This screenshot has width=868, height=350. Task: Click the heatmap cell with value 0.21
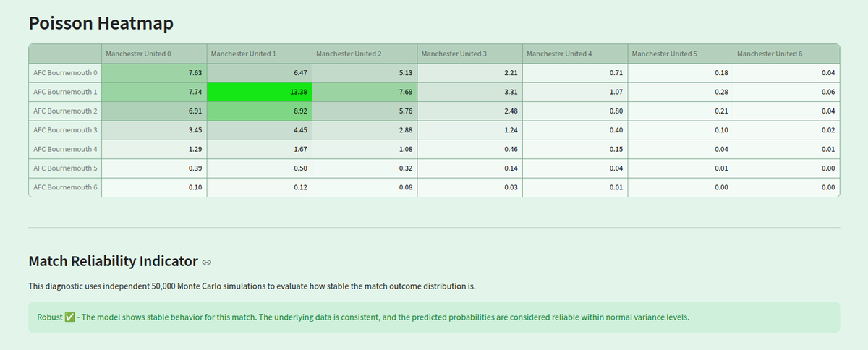tap(681, 111)
